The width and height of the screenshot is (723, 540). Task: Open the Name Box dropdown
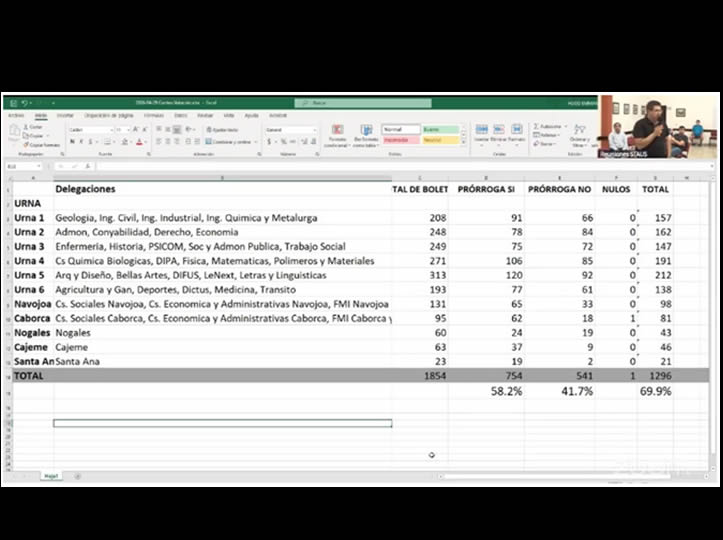click(38, 166)
